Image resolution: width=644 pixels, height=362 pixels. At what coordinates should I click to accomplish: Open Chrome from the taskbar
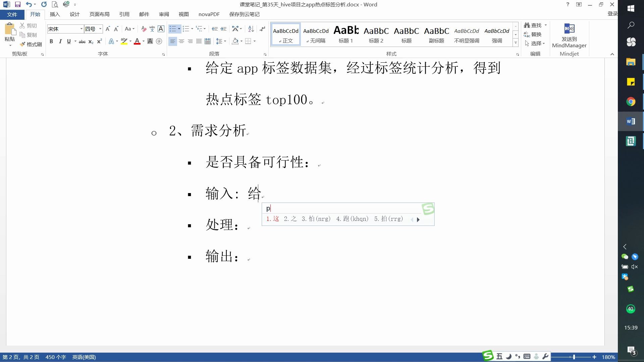631,102
